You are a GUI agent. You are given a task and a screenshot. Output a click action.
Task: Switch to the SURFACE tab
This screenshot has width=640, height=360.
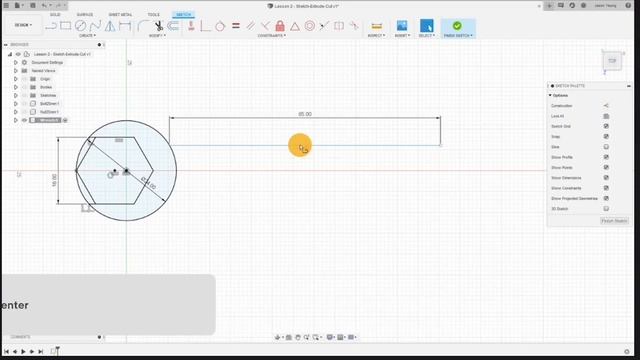pyautogui.click(x=84, y=15)
